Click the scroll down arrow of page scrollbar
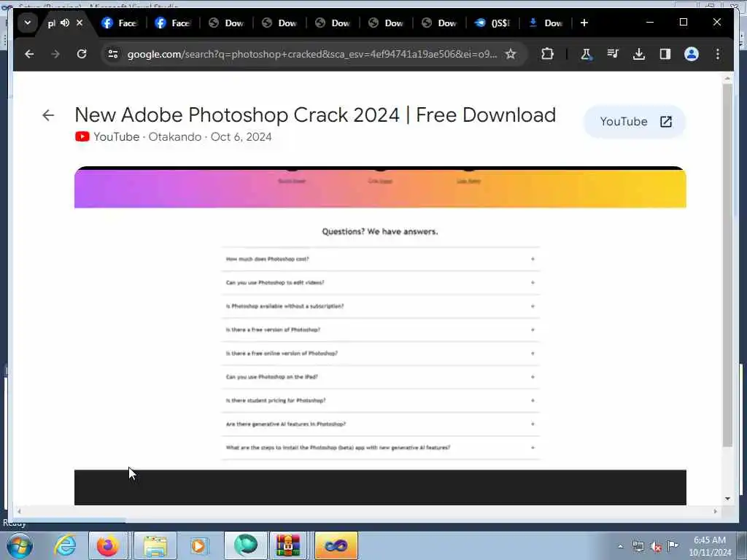Viewport: 747px width, 560px height. [727, 499]
